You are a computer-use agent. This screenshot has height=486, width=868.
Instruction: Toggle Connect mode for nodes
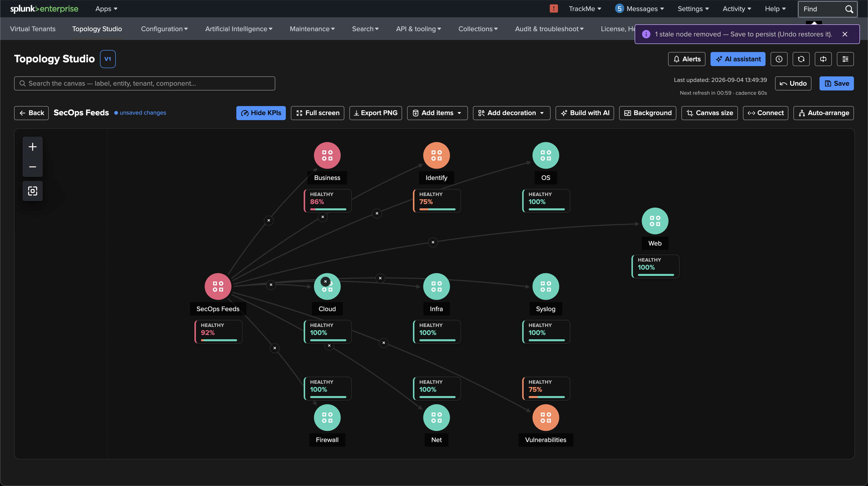[765, 113]
